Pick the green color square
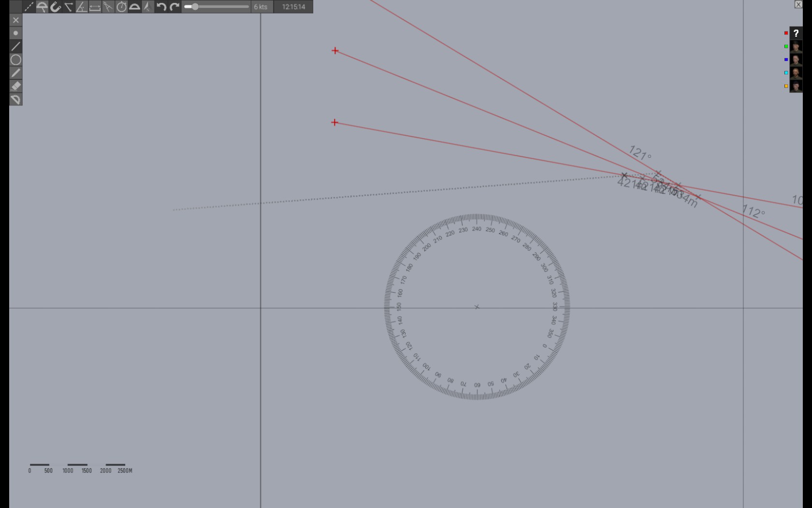 786,46
